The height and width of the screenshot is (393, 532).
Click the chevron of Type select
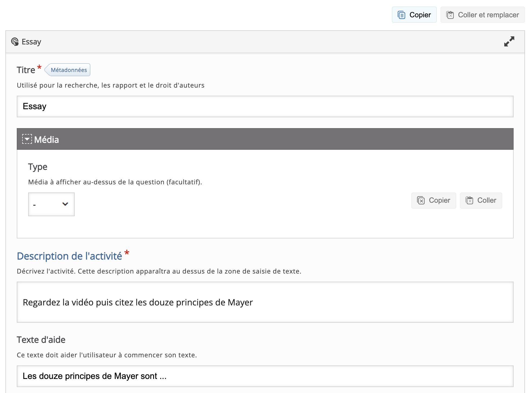[x=65, y=204]
